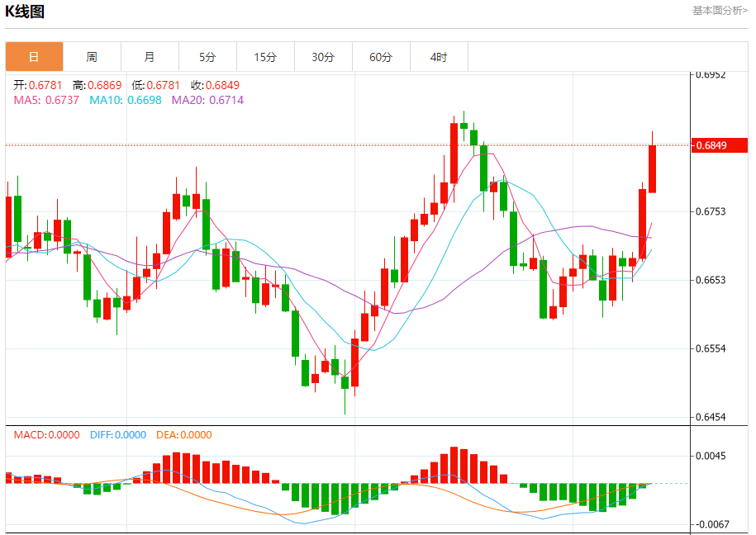756x535 pixels.
Task: Open the 15分 interval tab
Action: (266, 57)
